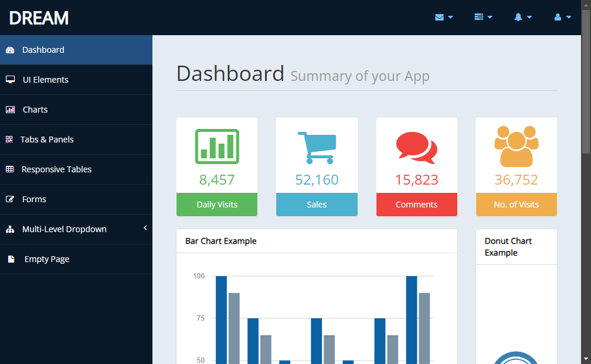591x364 pixels.
Task: Click the red comments bubbles icon
Action: 416,148
